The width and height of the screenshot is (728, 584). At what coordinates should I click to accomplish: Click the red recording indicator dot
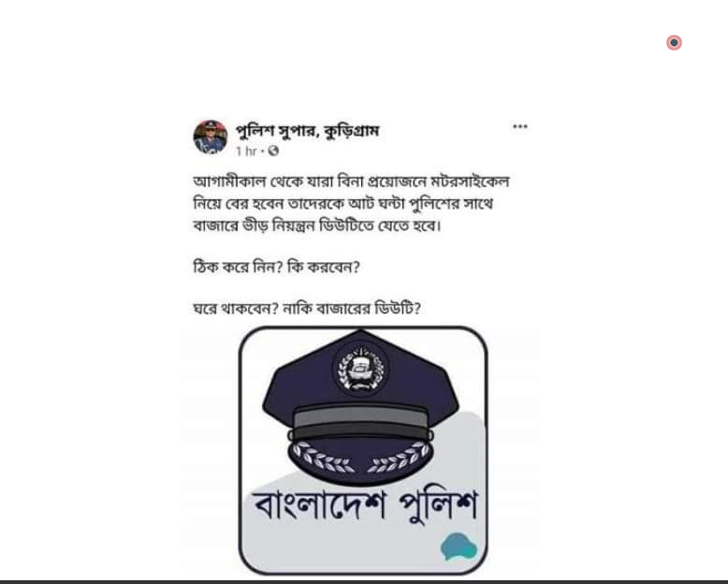pyautogui.click(x=674, y=43)
